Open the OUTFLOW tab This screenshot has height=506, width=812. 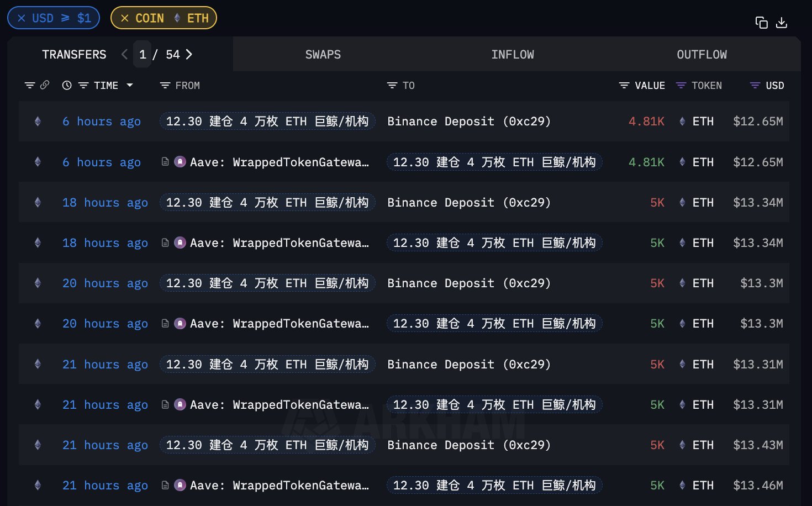(x=702, y=55)
